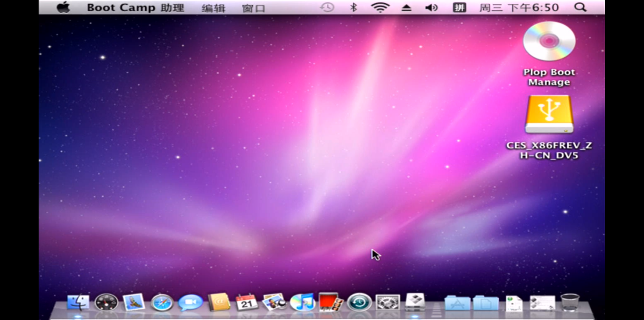Click the eject menu bar icon

pos(406,8)
